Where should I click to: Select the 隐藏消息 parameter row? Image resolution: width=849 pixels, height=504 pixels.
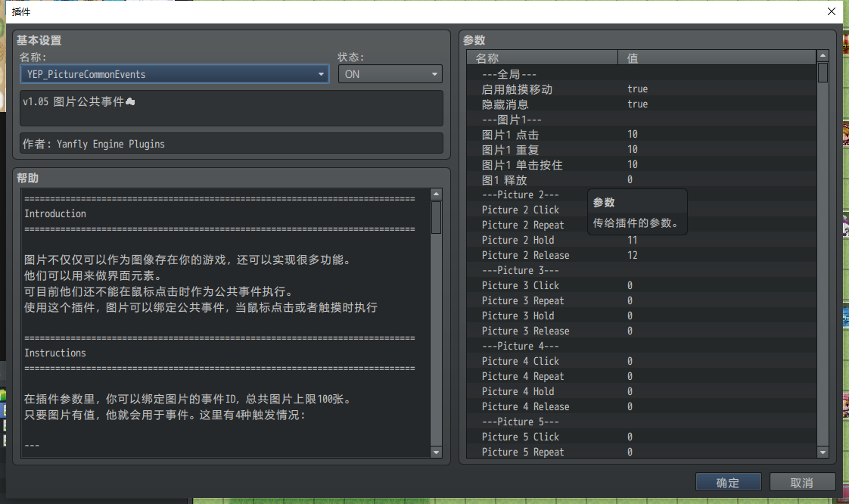[642, 104]
